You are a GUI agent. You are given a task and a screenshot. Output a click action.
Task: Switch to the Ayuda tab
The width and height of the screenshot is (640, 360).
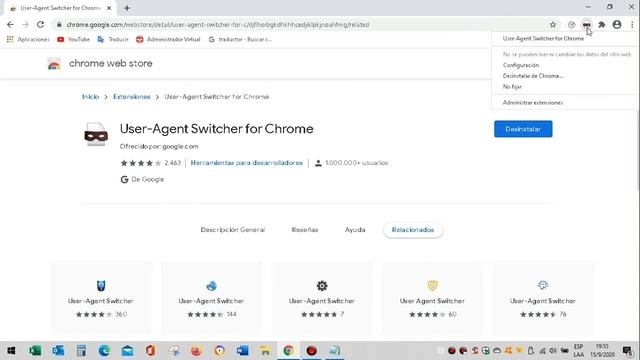point(355,230)
